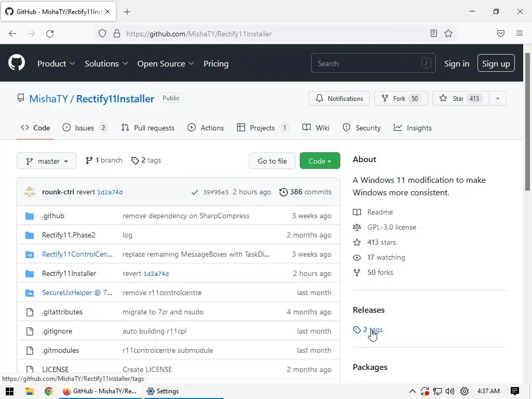Open commit hash 39f95e3
Viewport: 532px width, 399px height.
[216, 192]
